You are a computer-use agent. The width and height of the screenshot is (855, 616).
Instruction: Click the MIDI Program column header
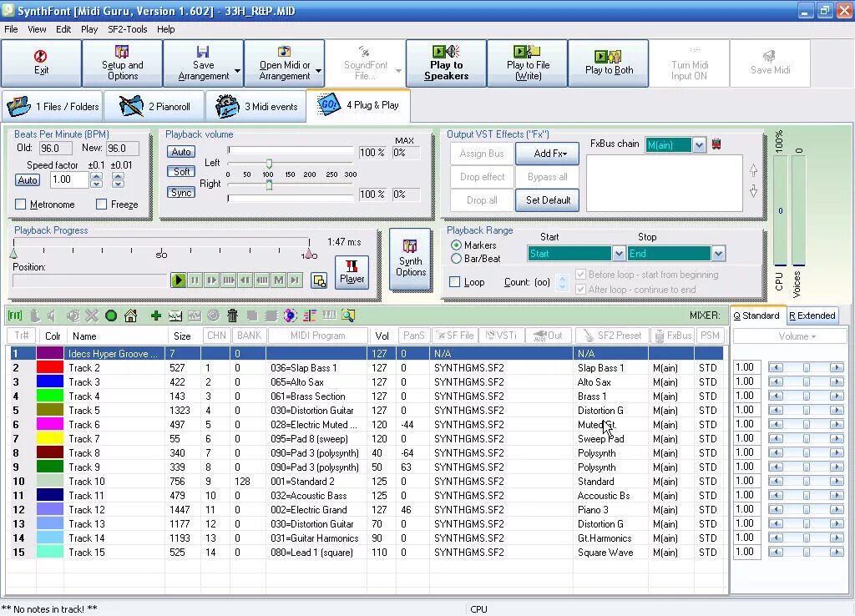tap(316, 336)
